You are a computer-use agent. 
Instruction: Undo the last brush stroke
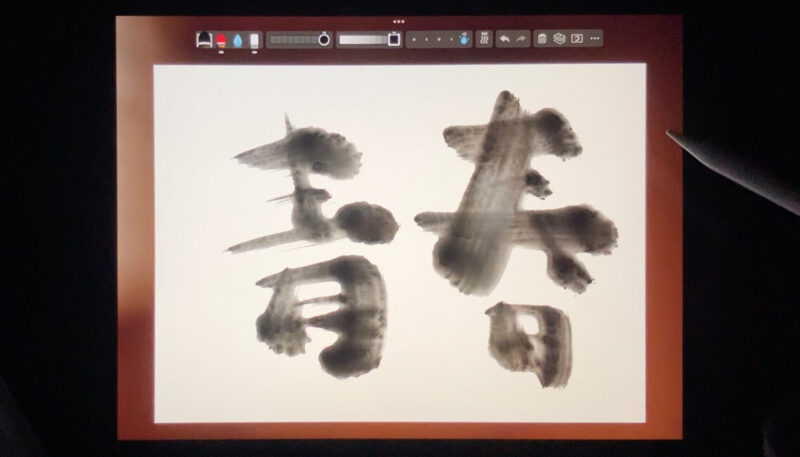click(504, 39)
